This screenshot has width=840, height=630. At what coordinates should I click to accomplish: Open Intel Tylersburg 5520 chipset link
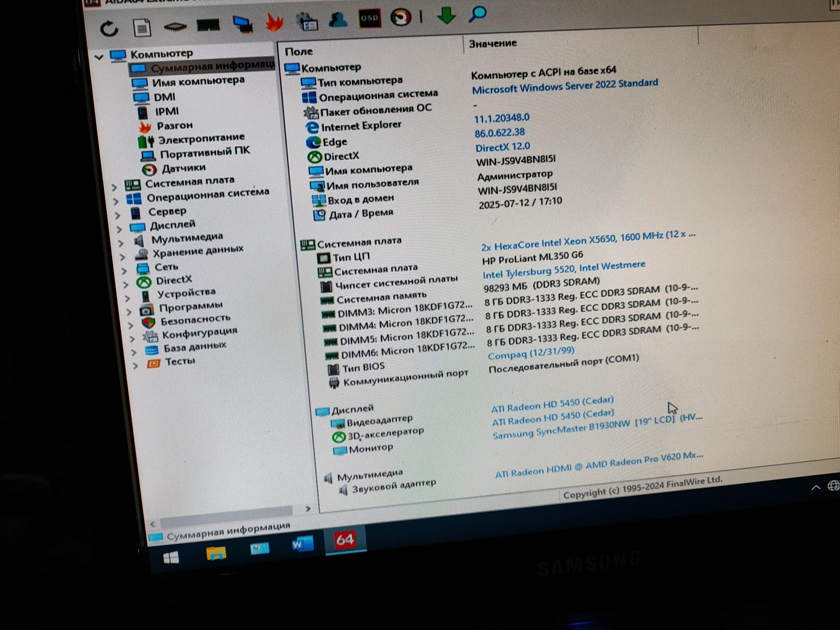[564, 270]
